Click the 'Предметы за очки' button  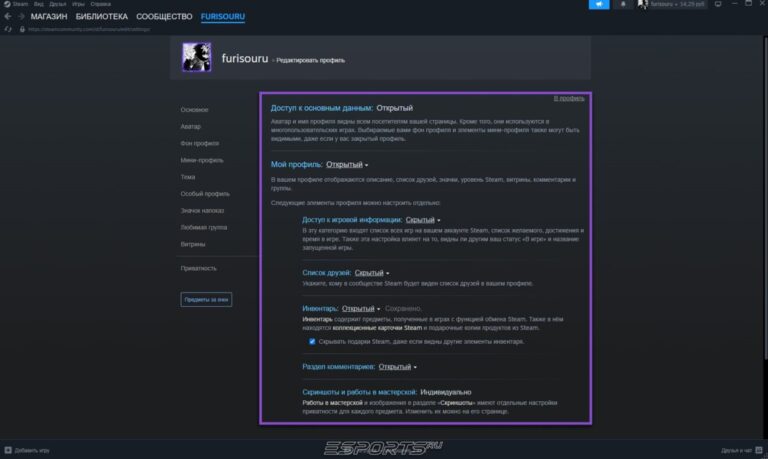206,298
